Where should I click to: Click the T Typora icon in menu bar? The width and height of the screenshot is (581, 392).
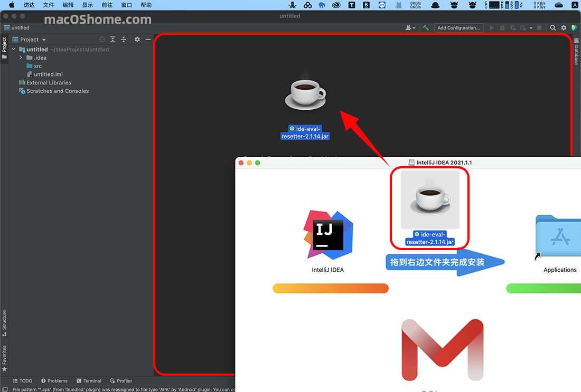click(x=352, y=5)
